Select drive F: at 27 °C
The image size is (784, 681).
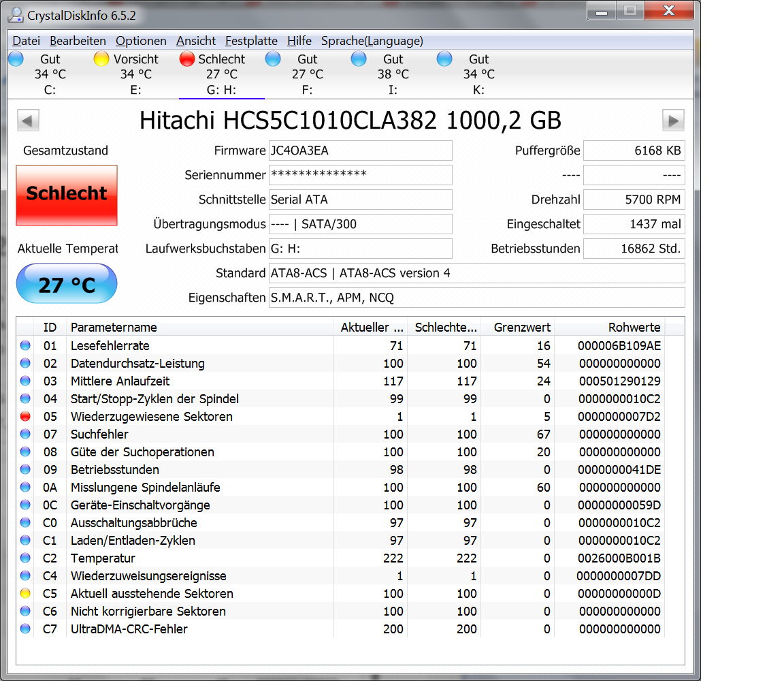tap(308, 74)
